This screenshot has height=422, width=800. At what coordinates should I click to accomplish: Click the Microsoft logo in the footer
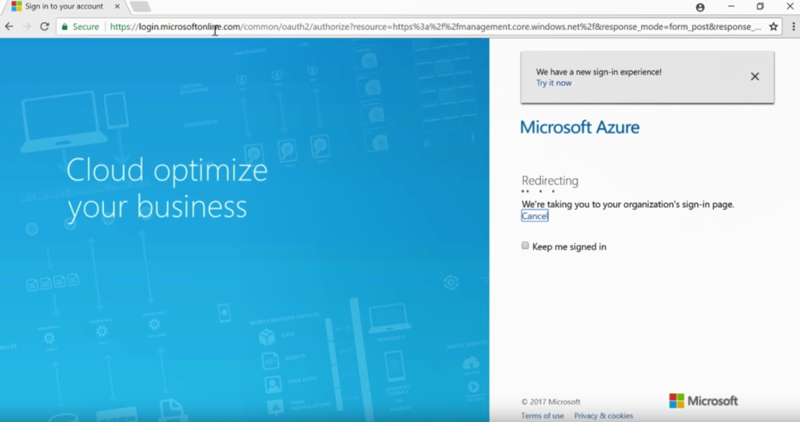pyautogui.click(x=704, y=401)
